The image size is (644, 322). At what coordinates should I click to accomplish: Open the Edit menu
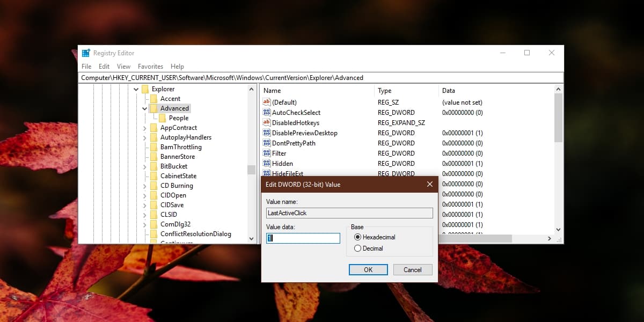(x=104, y=67)
